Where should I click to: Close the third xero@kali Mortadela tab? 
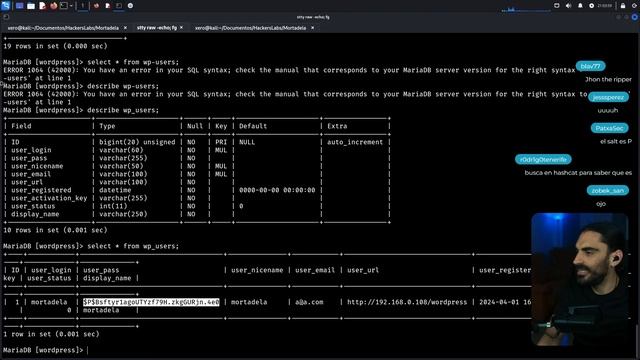click(x=312, y=28)
